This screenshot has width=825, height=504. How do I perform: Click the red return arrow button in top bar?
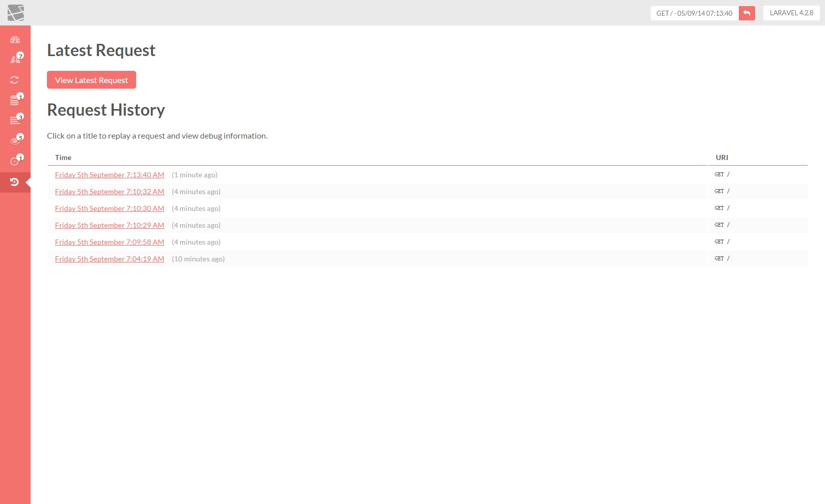[746, 13]
